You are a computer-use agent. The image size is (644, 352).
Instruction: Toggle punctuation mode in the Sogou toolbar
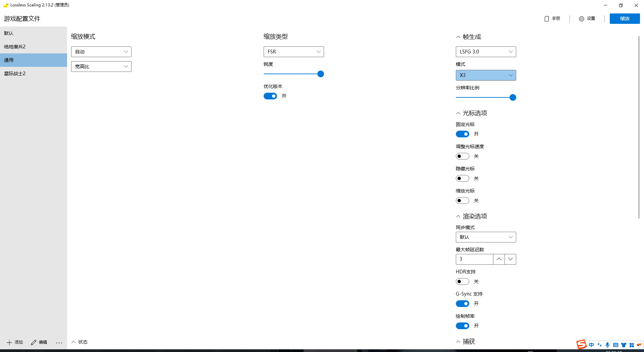[599, 345]
